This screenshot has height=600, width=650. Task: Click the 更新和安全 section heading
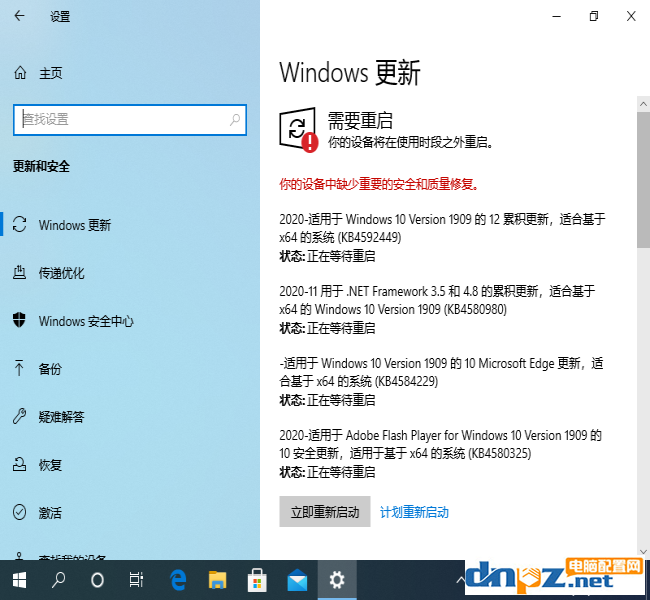41,166
